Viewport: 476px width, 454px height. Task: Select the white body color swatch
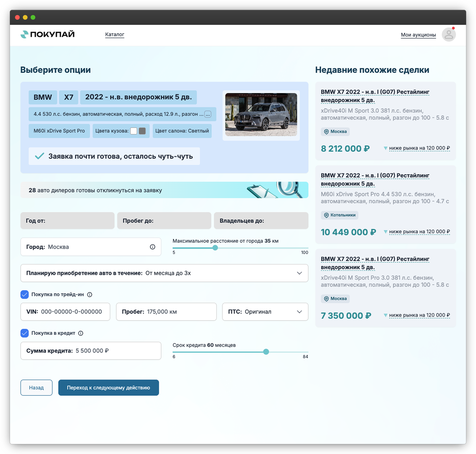133,131
